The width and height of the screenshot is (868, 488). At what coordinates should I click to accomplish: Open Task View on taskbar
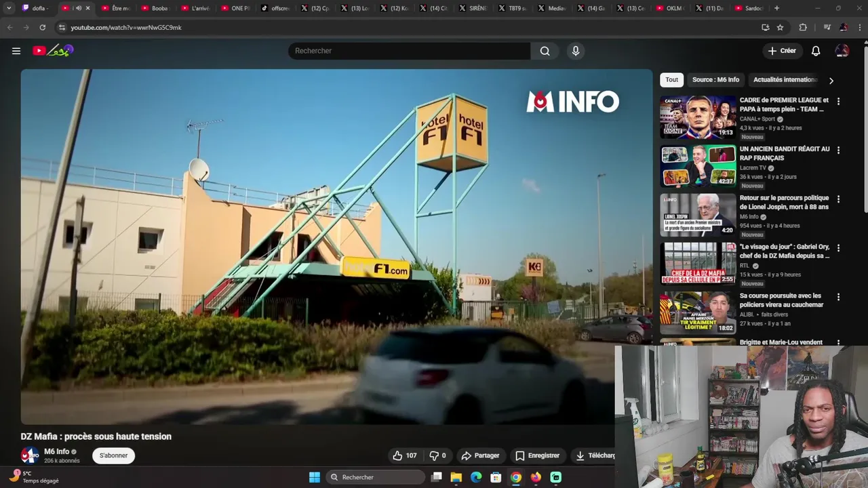(437, 477)
